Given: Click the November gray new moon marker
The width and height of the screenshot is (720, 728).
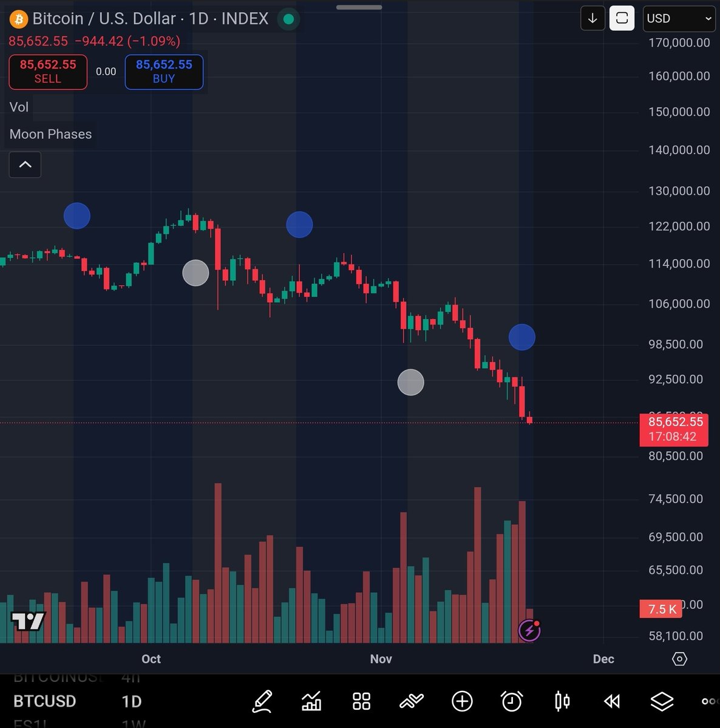Looking at the screenshot, I should pos(411,382).
